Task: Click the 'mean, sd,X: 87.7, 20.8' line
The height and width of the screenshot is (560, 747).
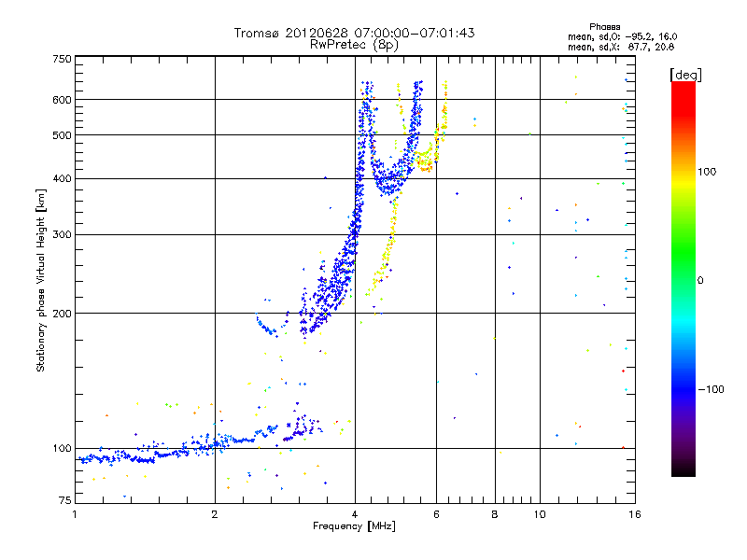Action: [621, 47]
